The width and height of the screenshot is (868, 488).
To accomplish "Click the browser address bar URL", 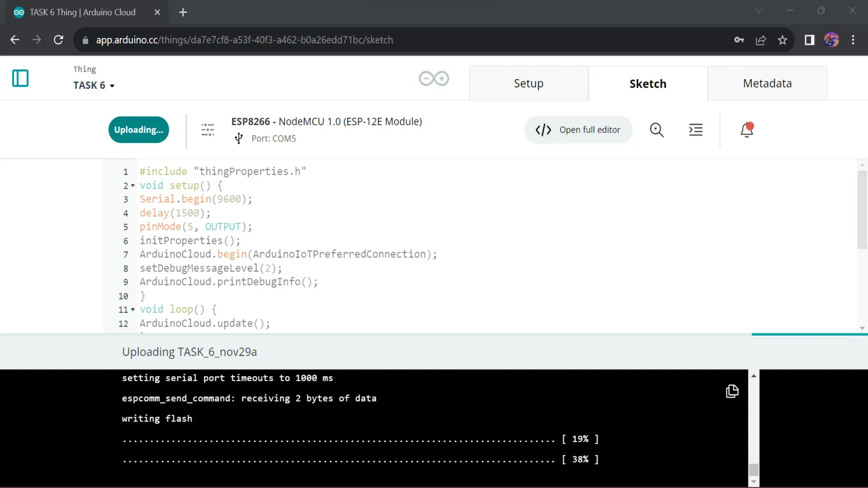I will click(x=245, y=40).
